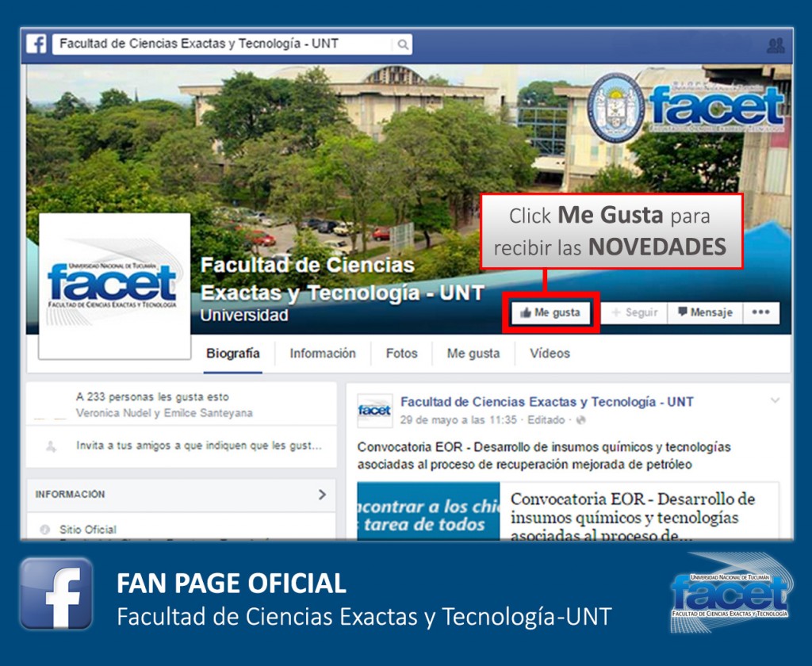812x666 pixels.
Task: Send a message via Mensaje button
Action: pos(705,313)
